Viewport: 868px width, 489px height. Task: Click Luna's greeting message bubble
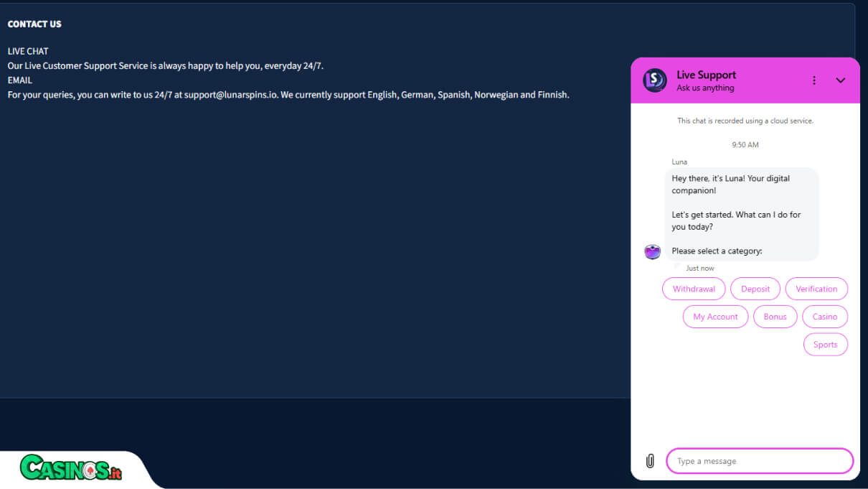[742, 214]
